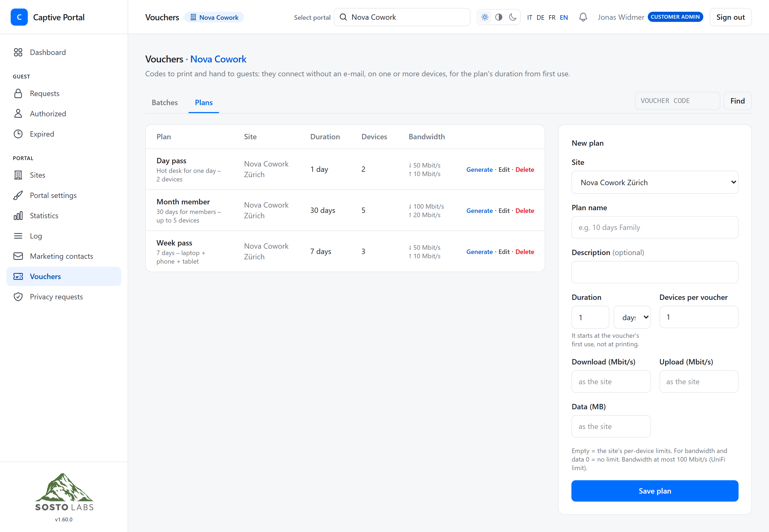Click the Save plan button

654,491
